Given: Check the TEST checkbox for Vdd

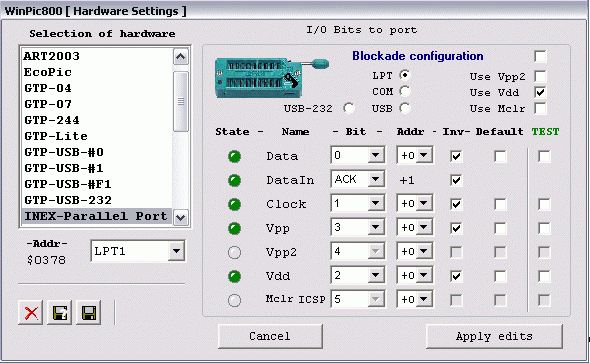Looking at the screenshot, I should 544,276.
